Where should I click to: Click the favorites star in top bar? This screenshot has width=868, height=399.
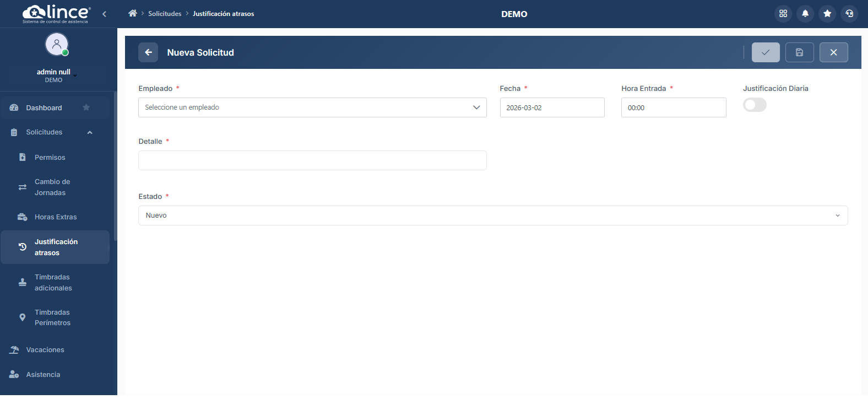[827, 14]
